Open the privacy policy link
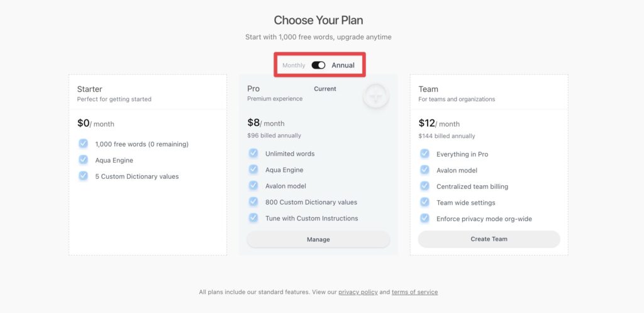The width and height of the screenshot is (644, 313). click(358, 292)
